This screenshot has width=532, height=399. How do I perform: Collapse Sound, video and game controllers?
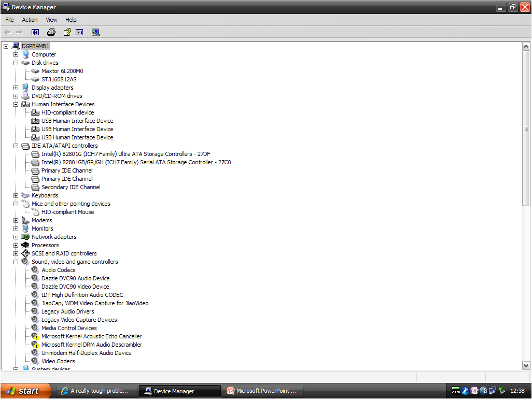coord(16,262)
